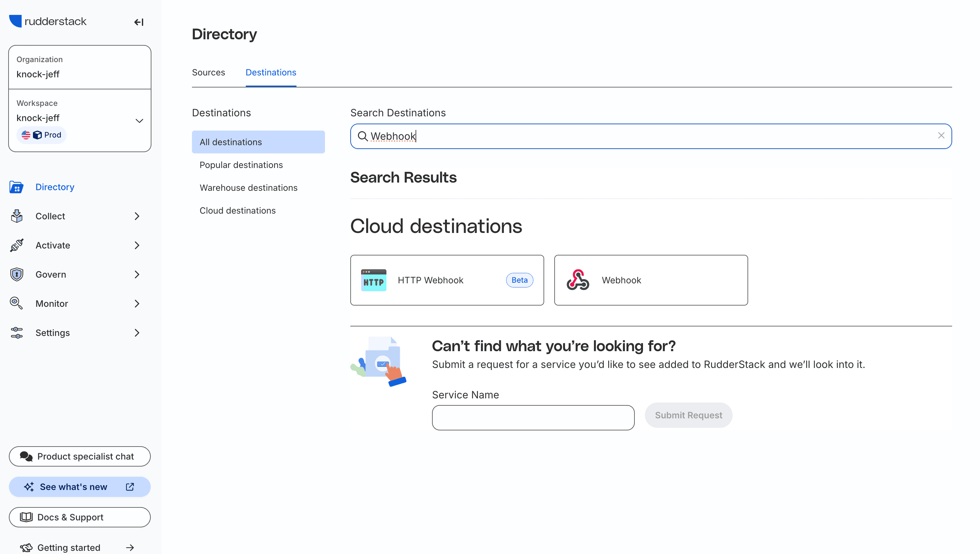
Task: Open Product specialist chat
Action: 80,456
